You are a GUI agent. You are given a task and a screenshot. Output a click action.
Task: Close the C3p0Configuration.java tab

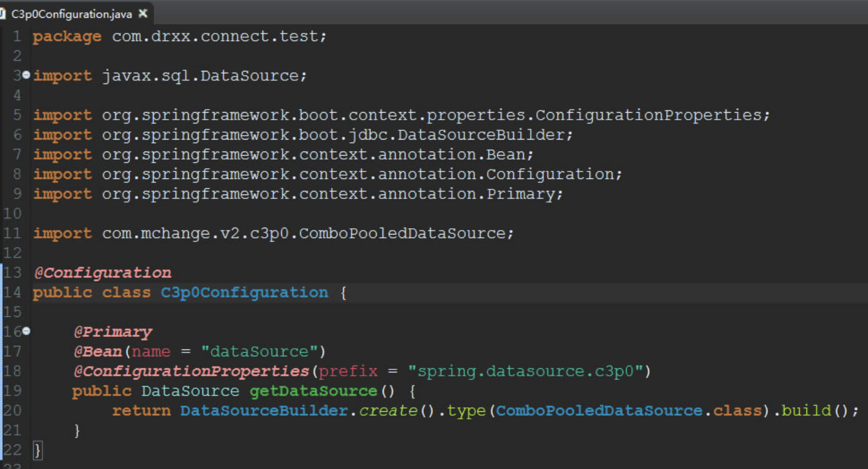[x=143, y=13]
